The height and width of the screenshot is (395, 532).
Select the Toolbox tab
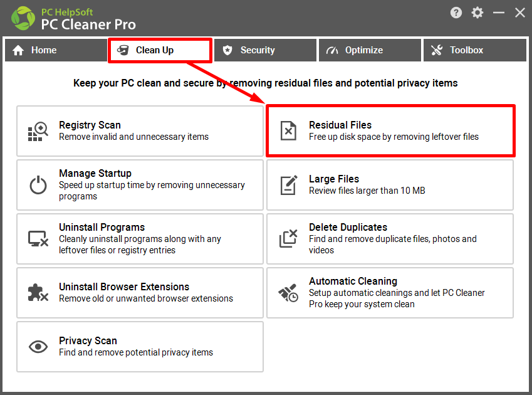[x=474, y=50]
